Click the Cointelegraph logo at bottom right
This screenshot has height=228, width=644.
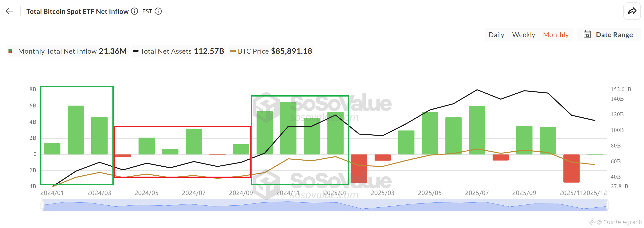point(592,222)
